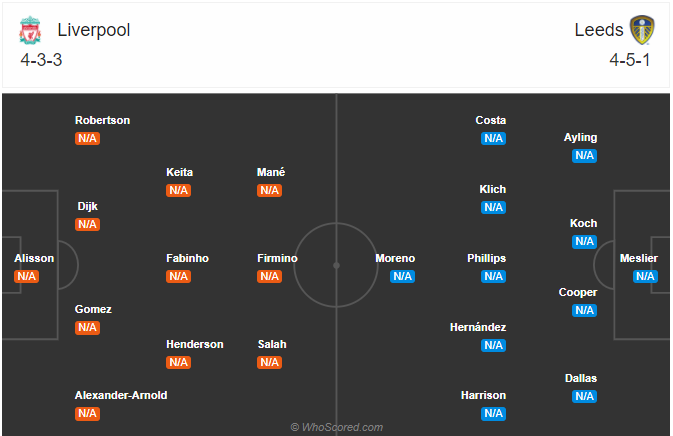Image resolution: width=673 pixels, height=436 pixels.
Task: Open the Leeds team name link
Action: tap(599, 30)
